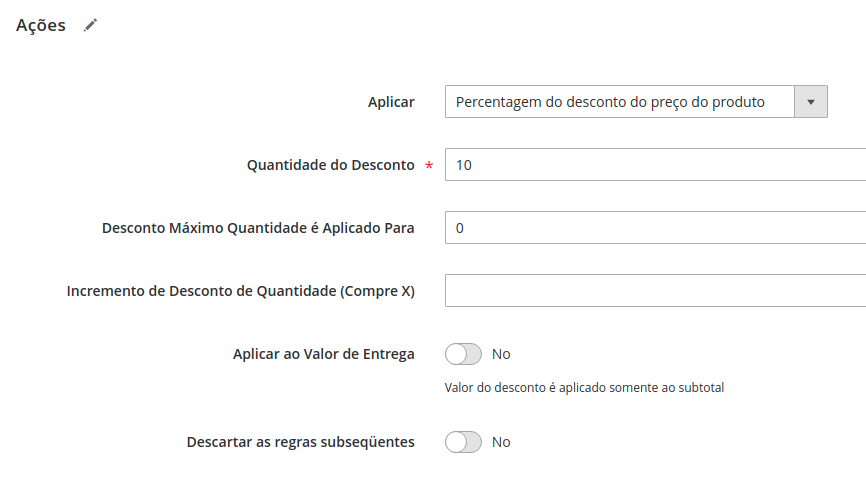Image resolution: width=866 pixels, height=483 pixels.
Task: Click the dropdown arrow of Aplicar select
Action: 811,102
